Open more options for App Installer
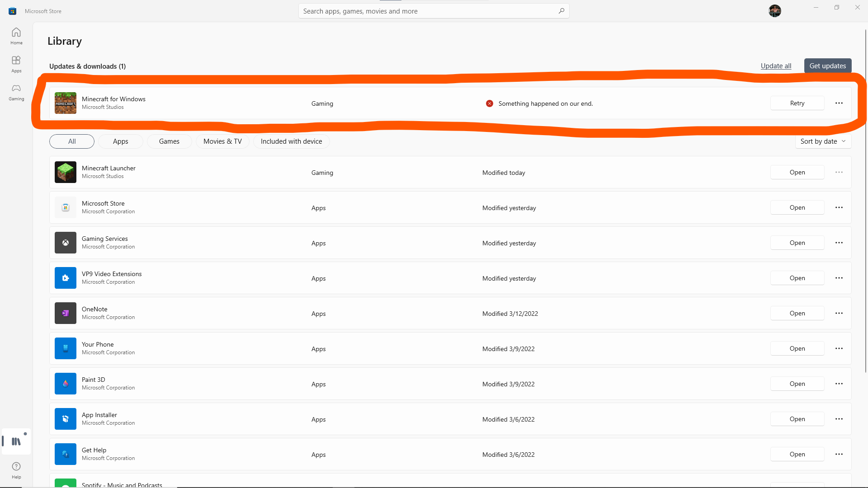 (x=839, y=419)
